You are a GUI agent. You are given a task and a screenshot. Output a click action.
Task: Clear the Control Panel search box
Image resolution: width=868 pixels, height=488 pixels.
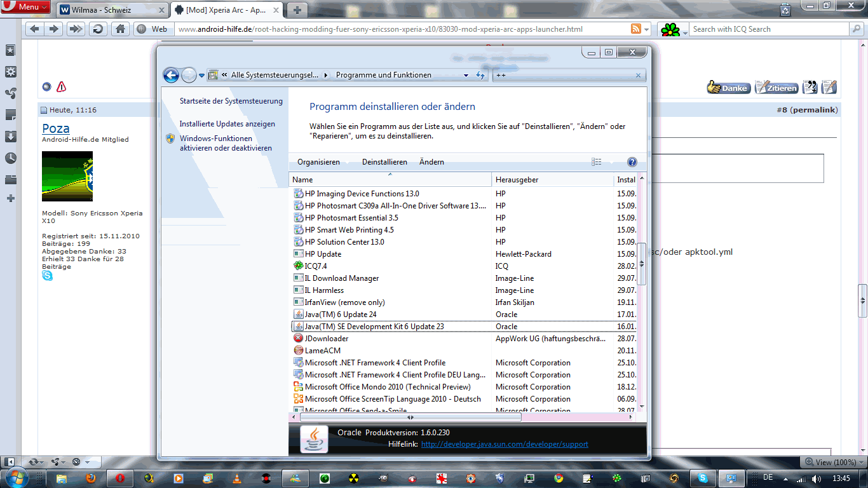pyautogui.click(x=639, y=75)
